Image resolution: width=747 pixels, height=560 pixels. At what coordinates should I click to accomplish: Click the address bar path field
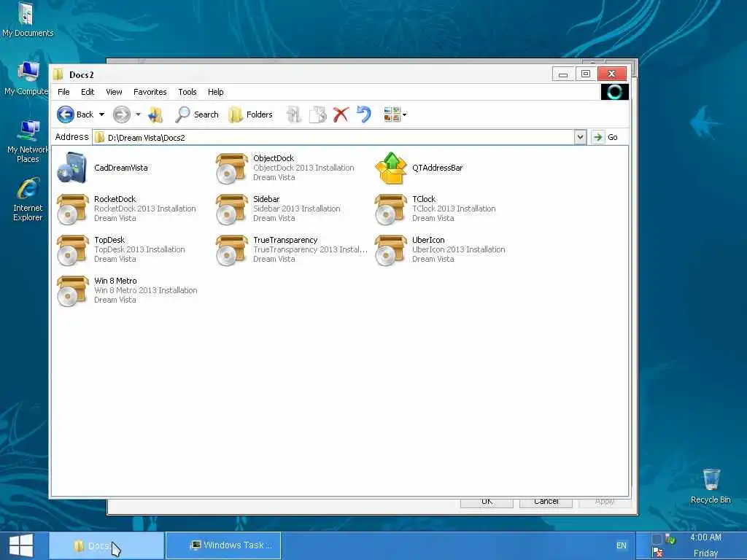coord(333,138)
